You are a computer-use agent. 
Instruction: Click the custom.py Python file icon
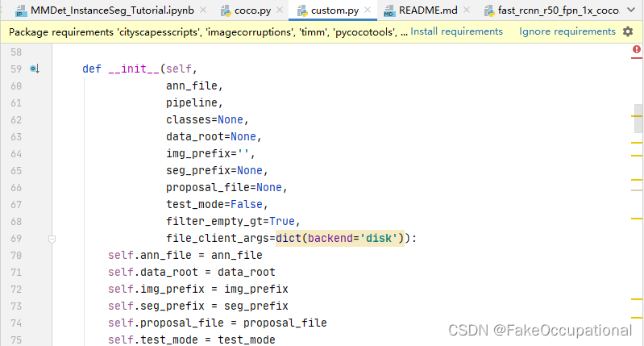[x=302, y=11]
